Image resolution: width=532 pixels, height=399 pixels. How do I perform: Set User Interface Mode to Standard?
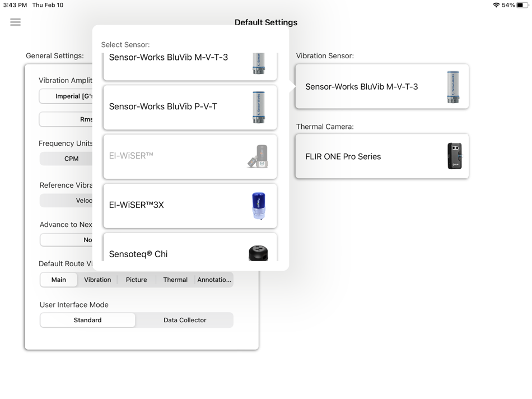coord(87,320)
